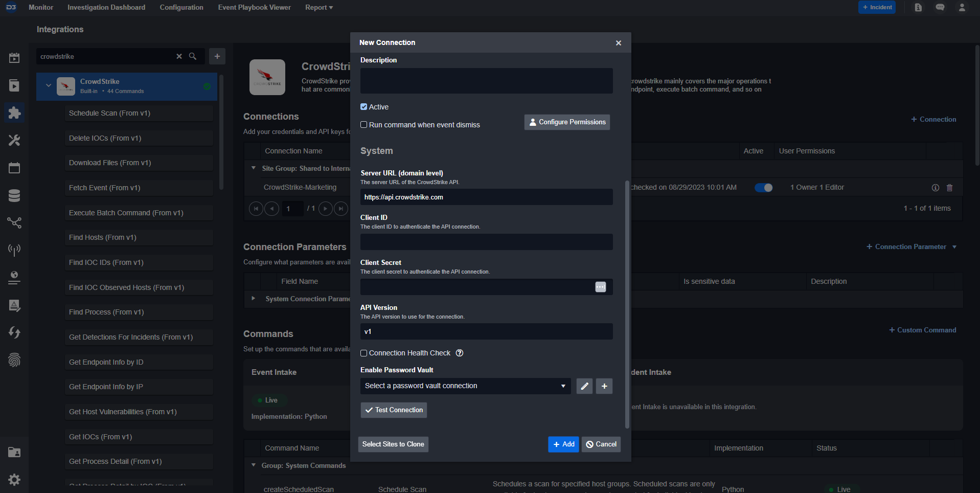The height and width of the screenshot is (493, 980).
Task: Click the wrench and screwdriver utilities icon
Action: coord(14,140)
